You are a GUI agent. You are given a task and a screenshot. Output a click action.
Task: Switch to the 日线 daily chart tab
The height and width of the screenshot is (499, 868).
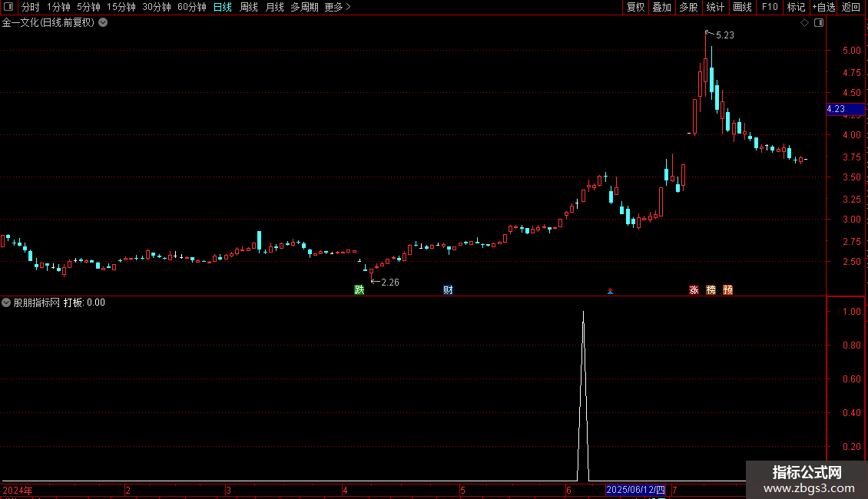[223, 7]
